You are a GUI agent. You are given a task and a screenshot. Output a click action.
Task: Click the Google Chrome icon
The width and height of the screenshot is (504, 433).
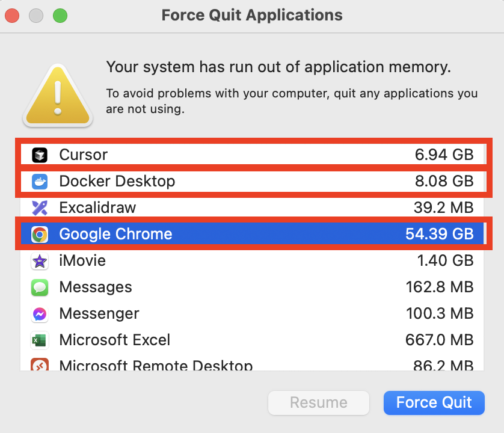[40, 235]
